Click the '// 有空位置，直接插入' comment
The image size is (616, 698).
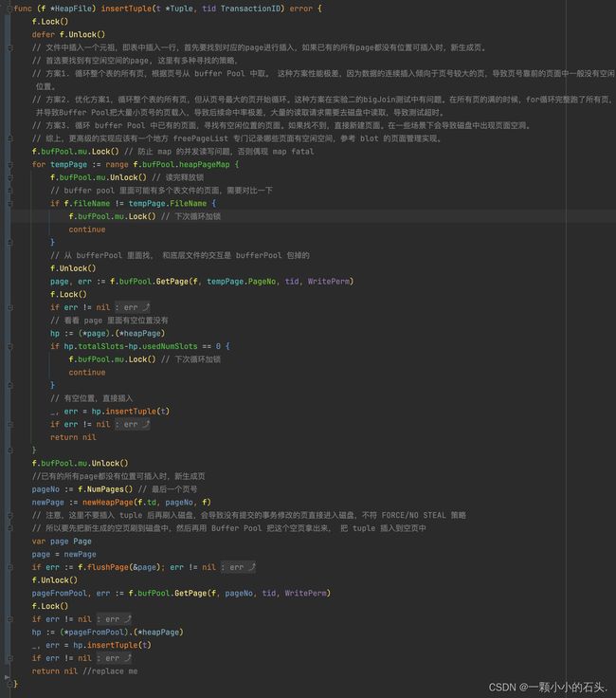[91, 398]
